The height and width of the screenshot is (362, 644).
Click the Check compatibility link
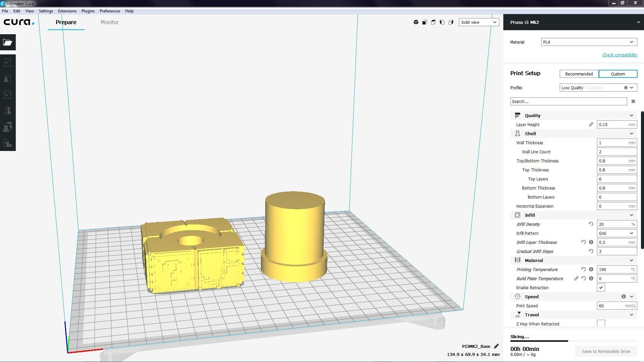point(619,55)
